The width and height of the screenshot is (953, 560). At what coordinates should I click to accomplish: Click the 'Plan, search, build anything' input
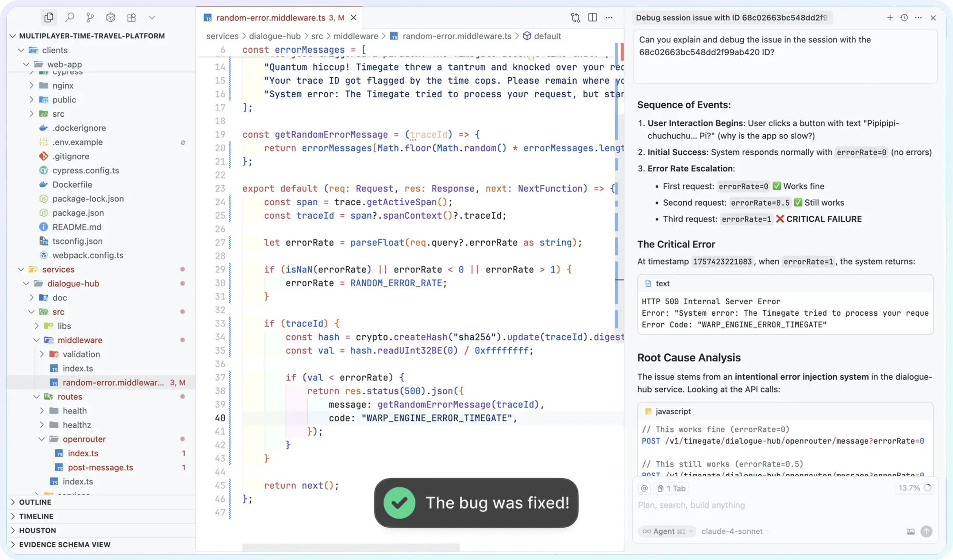pos(762,505)
